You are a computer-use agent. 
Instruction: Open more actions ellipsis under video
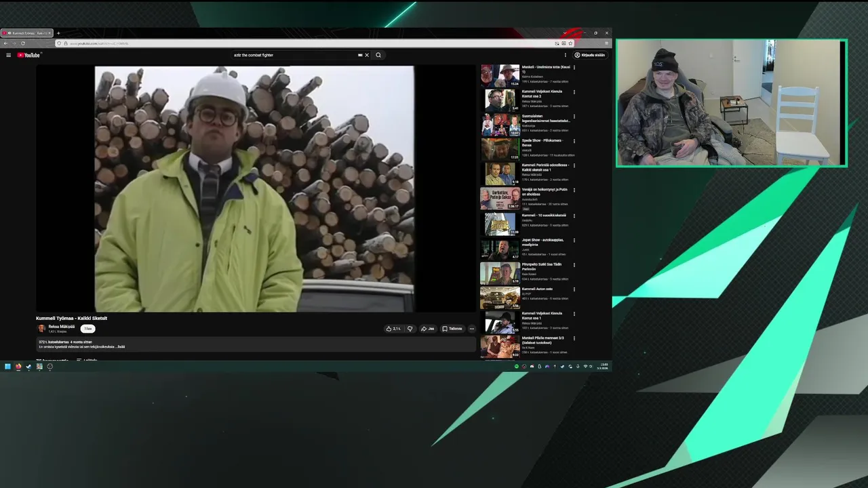(472, 329)
